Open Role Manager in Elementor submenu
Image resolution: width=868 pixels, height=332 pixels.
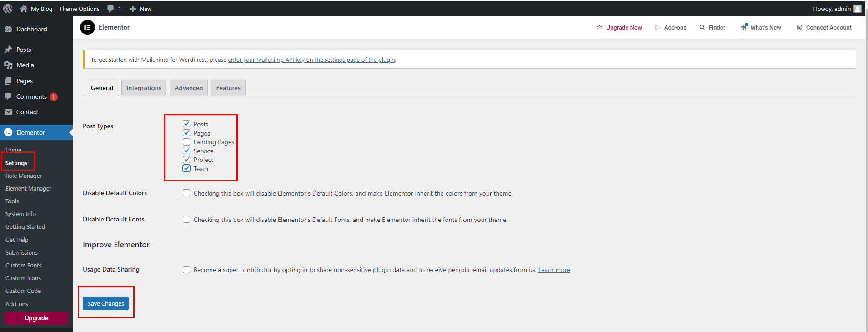click(x=24, y=176)
